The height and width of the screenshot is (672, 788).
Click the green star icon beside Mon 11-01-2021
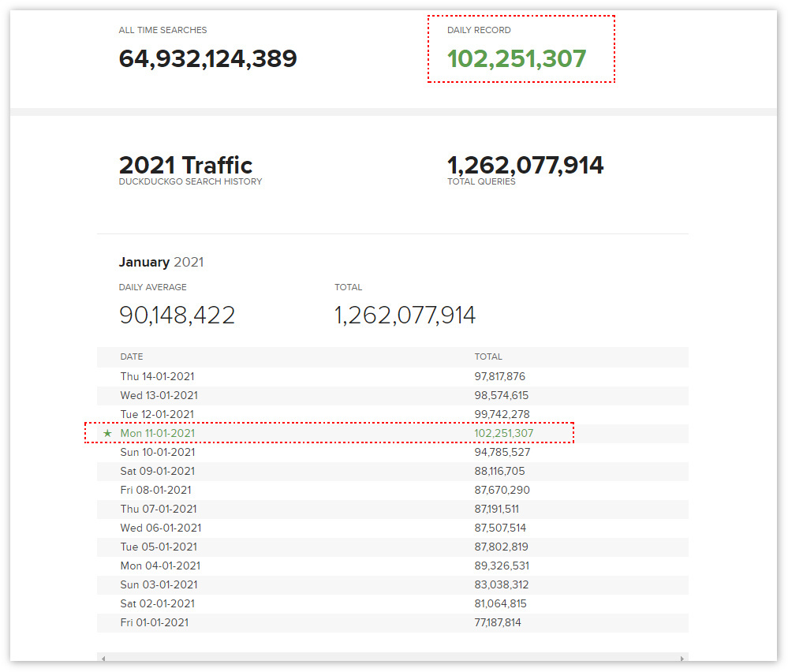(107, 434)
